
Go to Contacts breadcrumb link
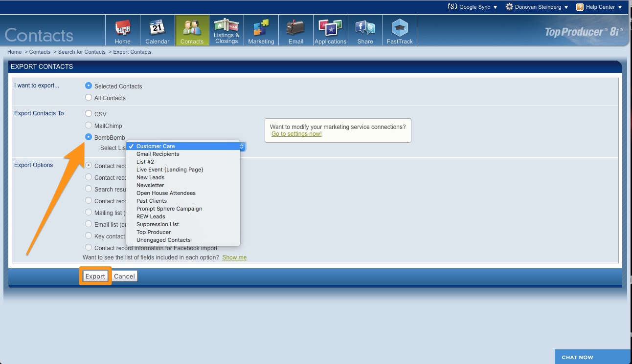coord(40,52)
